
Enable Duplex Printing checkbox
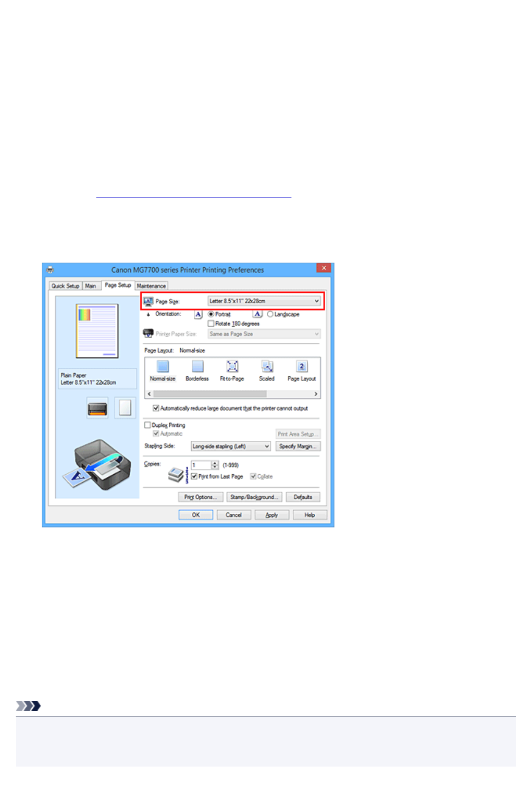click(147, 425)
